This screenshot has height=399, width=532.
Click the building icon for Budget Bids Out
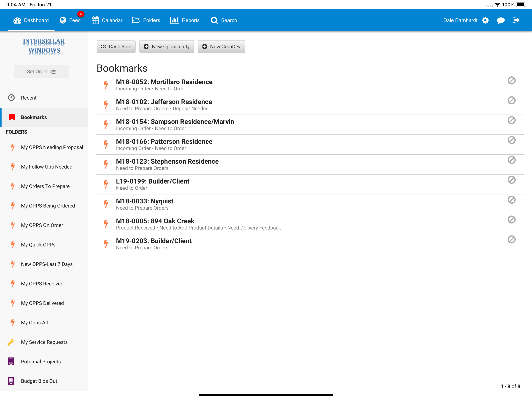[11, 381]
